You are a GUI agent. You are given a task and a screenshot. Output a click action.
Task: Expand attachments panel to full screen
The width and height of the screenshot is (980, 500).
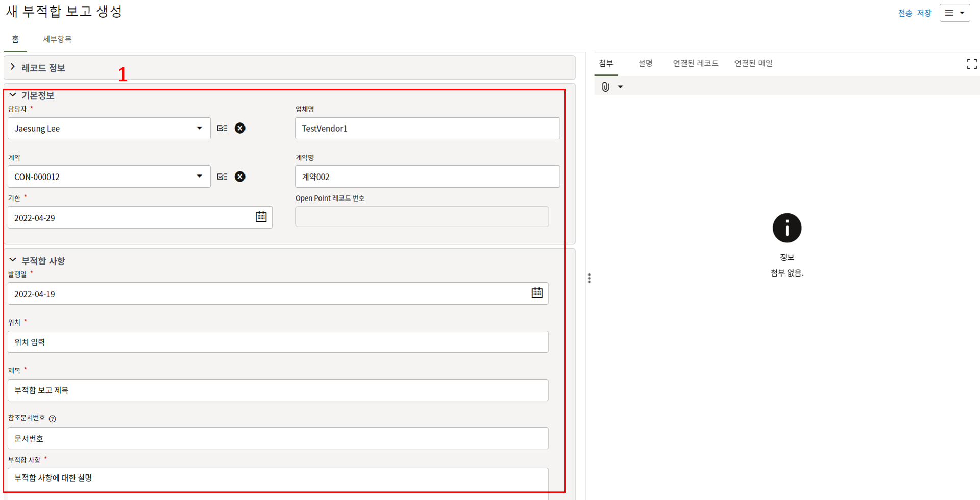(971, 64)
